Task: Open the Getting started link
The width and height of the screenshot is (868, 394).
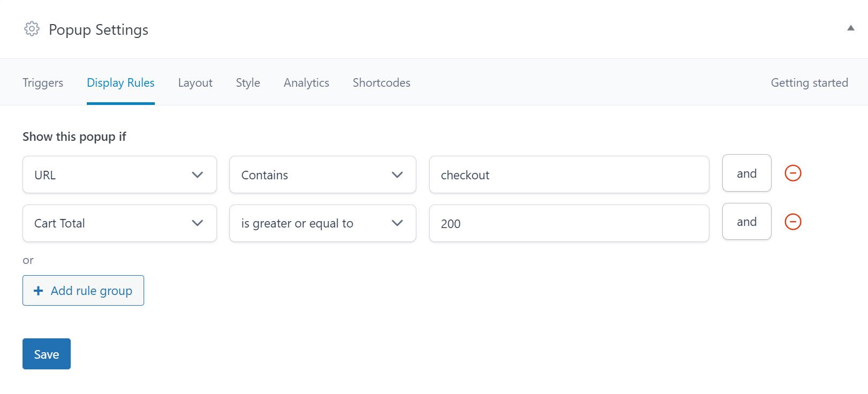Action: click(x=809, y=82)
